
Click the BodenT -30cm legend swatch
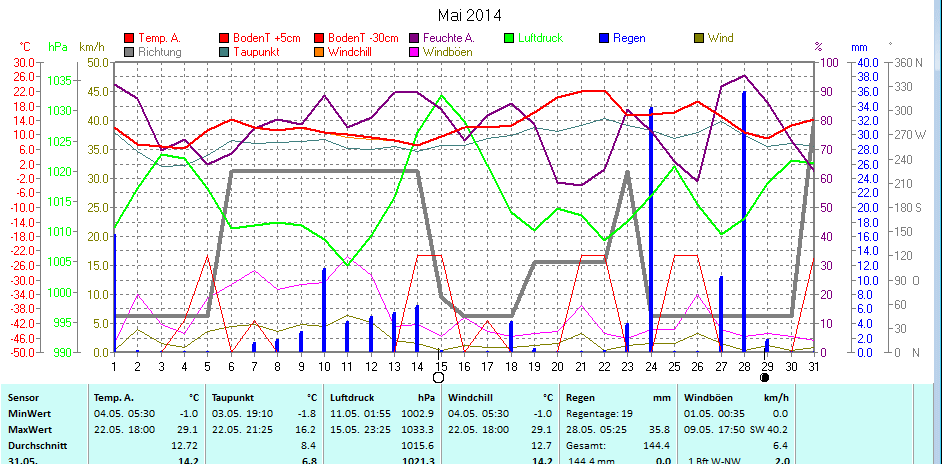[319, 38]
